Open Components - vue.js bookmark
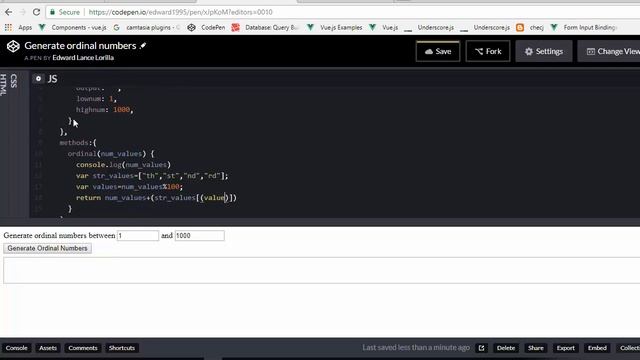Viewport: 640px width, 360px height. pos(73,27)
